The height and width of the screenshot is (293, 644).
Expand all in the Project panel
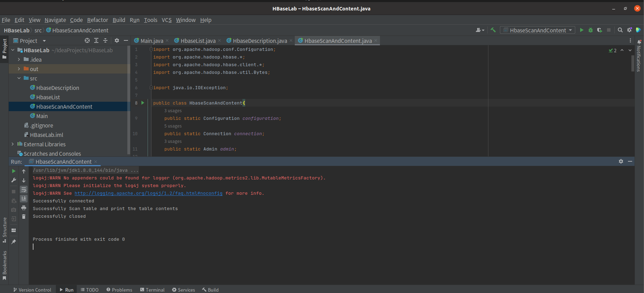96,40
